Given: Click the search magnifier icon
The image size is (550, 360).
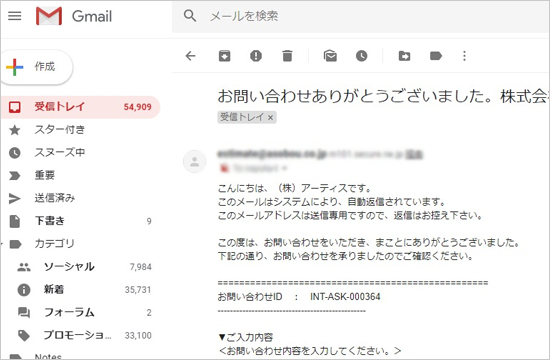Looking at the screenshot, I should tap(190, 15).
